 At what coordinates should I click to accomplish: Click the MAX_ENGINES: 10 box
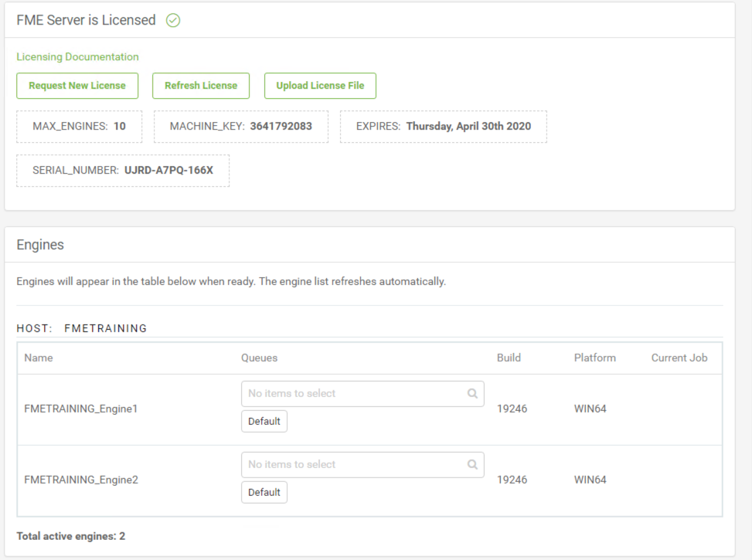click(79, 127)
